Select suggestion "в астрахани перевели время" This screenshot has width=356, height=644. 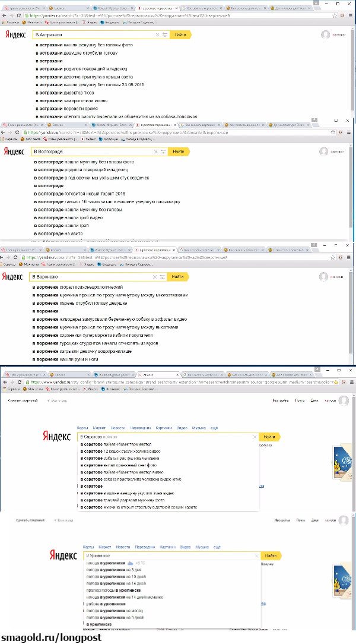pyautogui.click(x=67, y=109)
